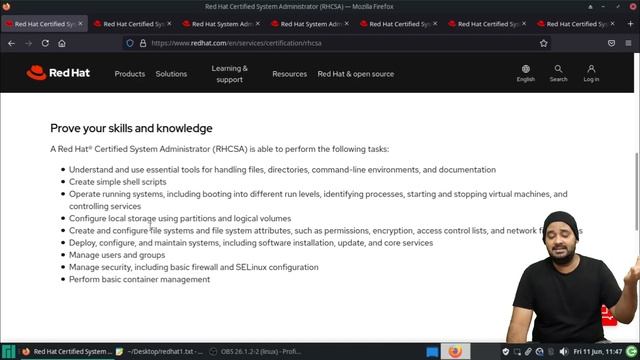Screen dimensions: 640x360
Task: Open the clipboard paperclip tray icon
Action: click(528, 351)
